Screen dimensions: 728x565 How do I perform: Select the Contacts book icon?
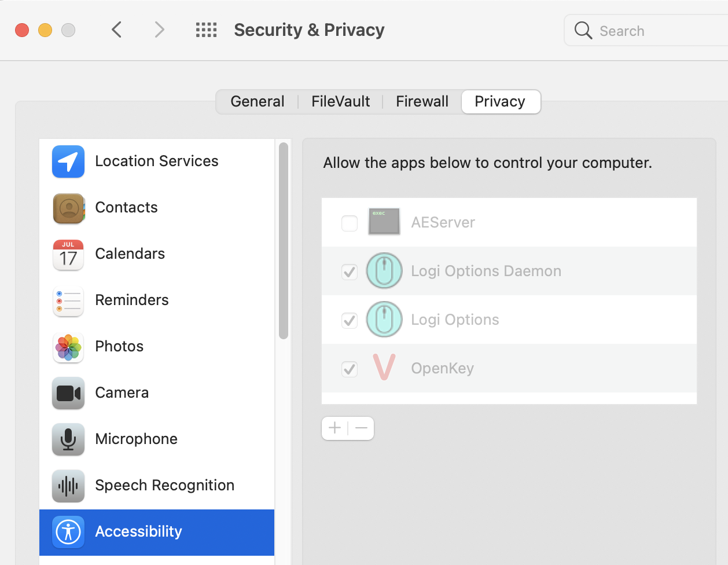click(x=68, y=208)
